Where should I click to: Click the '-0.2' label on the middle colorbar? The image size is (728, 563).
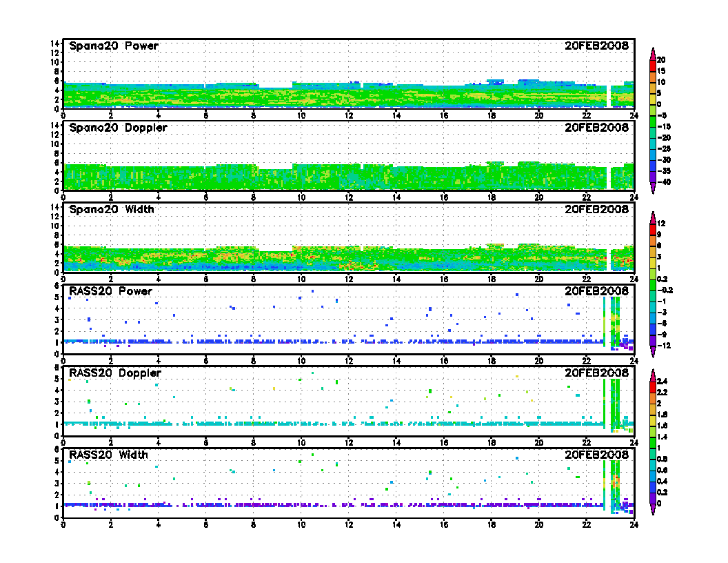[665, 290]
